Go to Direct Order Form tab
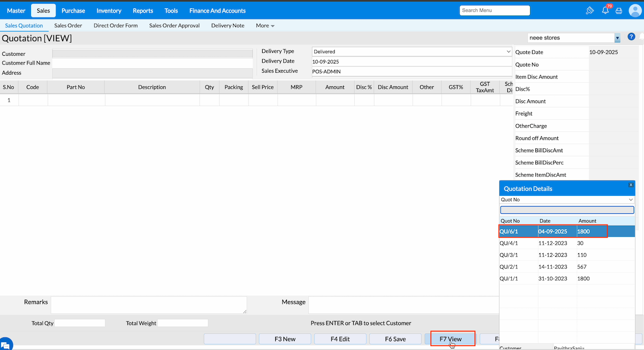The image size is (644, 350). [116, 26]
